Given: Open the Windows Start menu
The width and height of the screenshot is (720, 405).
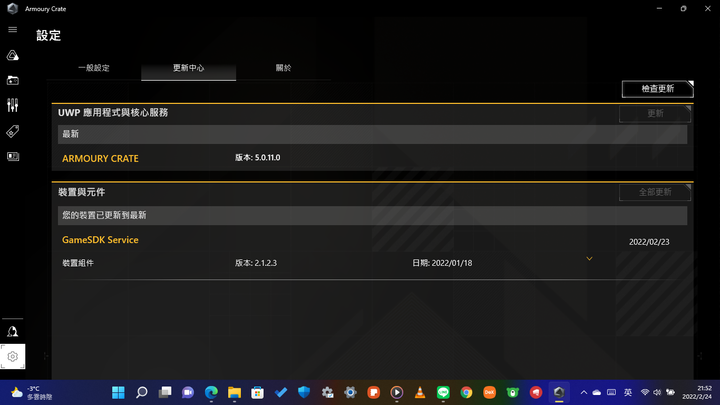Looking at the screenshot, I should click(118, 392).
